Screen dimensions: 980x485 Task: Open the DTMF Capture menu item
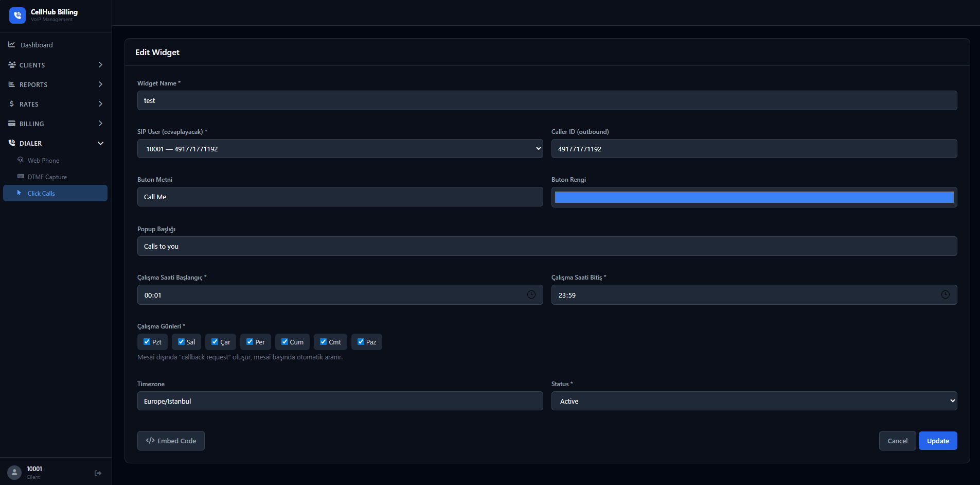tap(56, 177)
